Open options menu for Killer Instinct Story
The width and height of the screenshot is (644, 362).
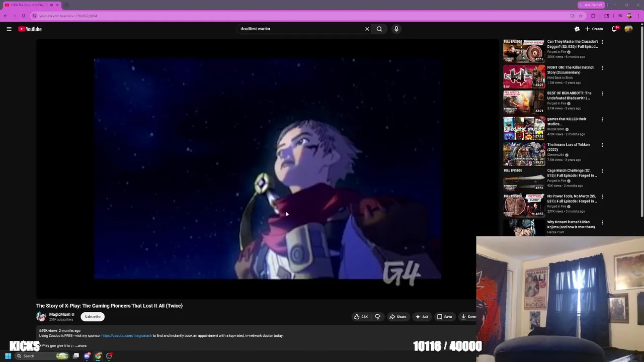pyautogui.click(x=602, y=68)
